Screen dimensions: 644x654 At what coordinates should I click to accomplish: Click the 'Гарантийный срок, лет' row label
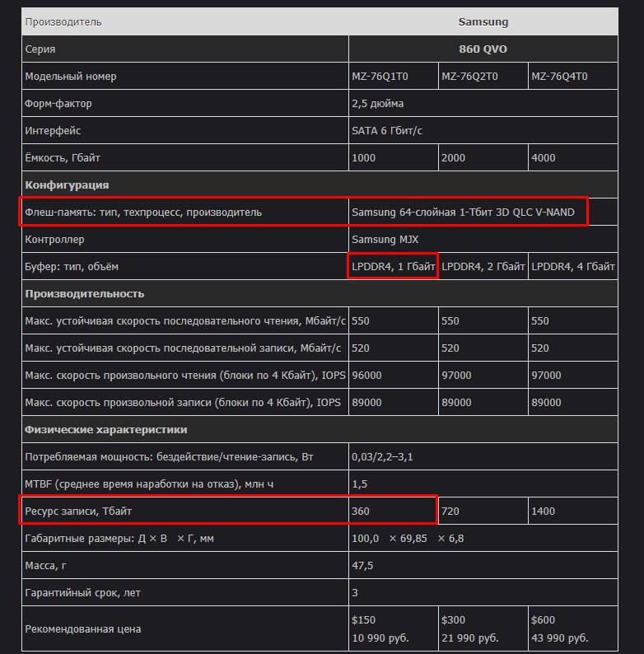[82, 593]
